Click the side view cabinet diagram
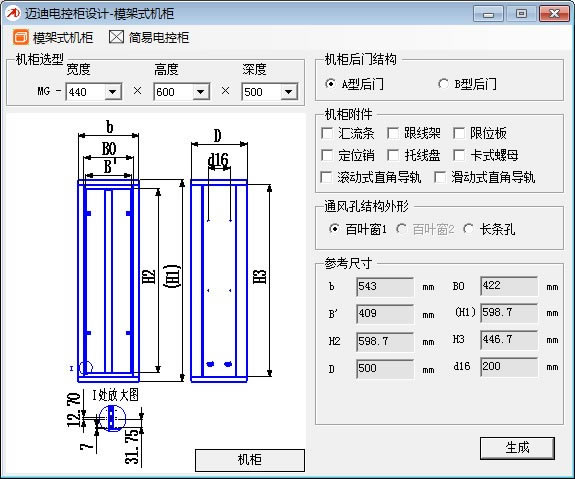The image size is (575, 479). (219, 281)
